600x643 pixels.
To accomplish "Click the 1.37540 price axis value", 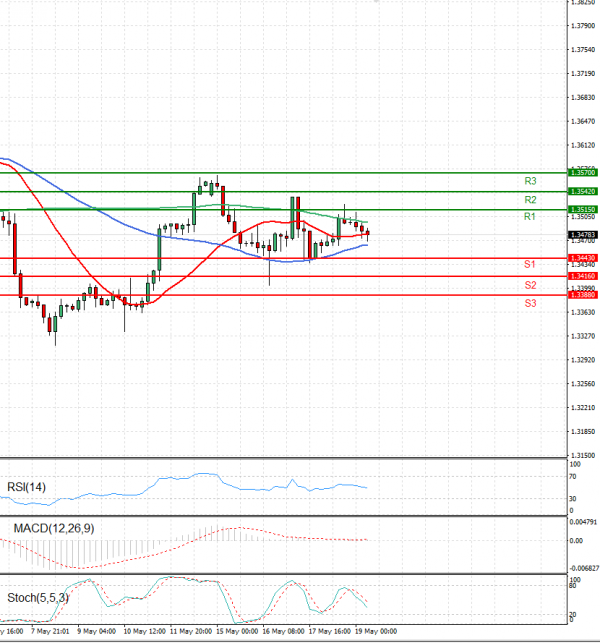I will (583, 50).
